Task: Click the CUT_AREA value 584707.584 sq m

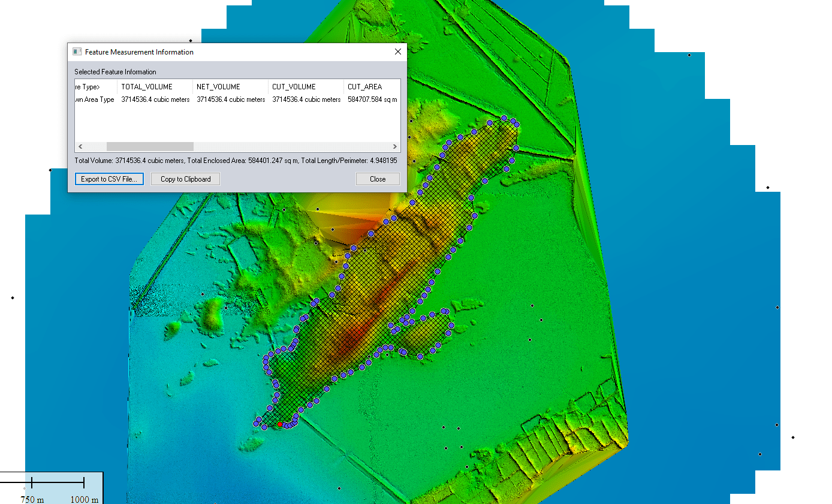Action: (372, 99)
